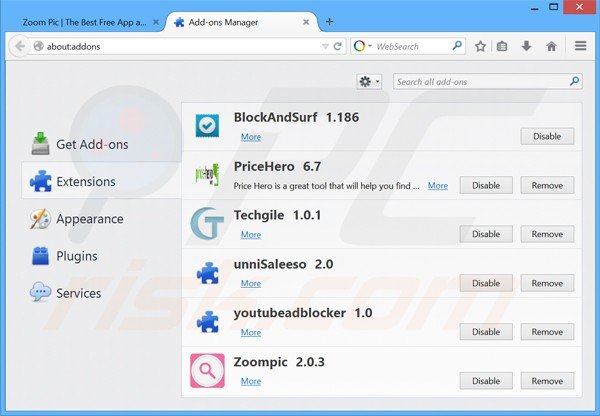This screenshot has width=600, height=416.
Task: Click the back navigation arrow
Action: [x=20, y=46]
